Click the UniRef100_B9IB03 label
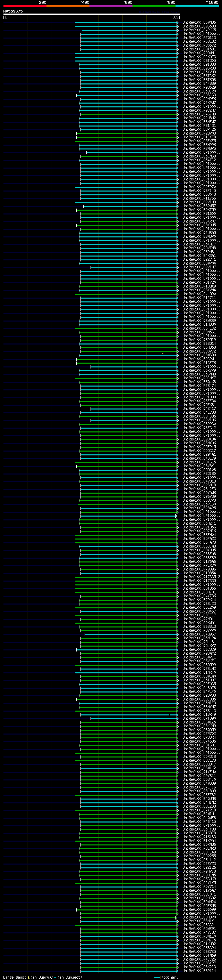This screenshot has width=222, height=980. tap(199, 64)
